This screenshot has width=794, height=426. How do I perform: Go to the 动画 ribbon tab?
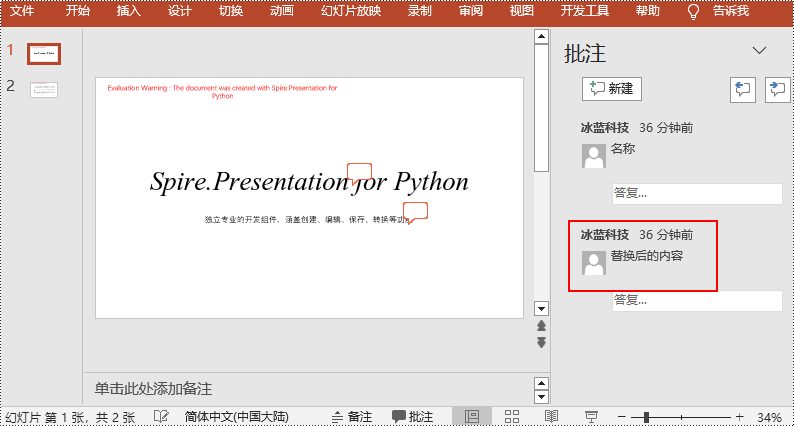click(282, 11)
